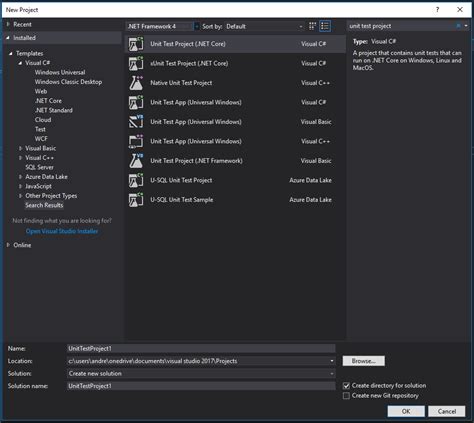Clear the search box with the X icon
Screen dimensions: 474x423
pyautogui.click(x=458, y=26)
